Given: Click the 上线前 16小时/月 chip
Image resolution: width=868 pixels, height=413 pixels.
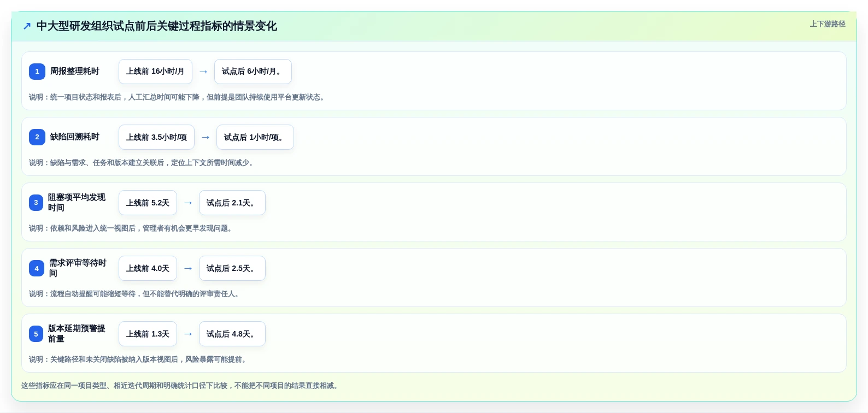Looking at the screenshot, I should coord(155,72).
